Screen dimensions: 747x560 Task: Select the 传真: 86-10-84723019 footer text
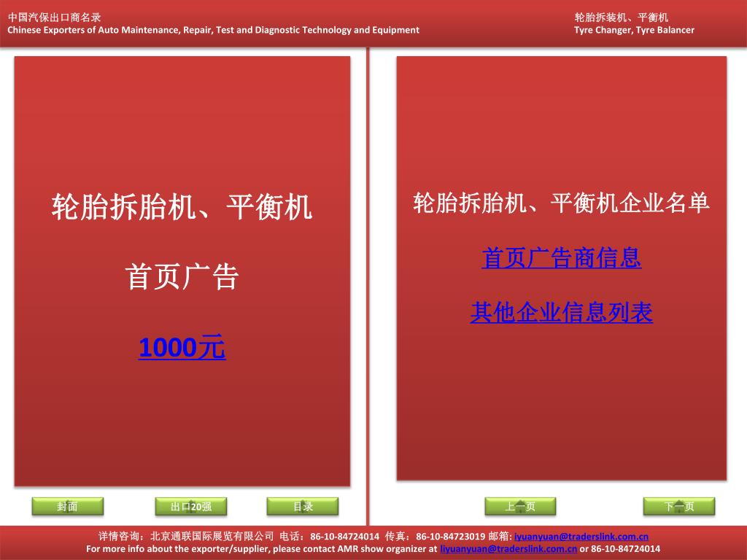[x=435, y=536]
